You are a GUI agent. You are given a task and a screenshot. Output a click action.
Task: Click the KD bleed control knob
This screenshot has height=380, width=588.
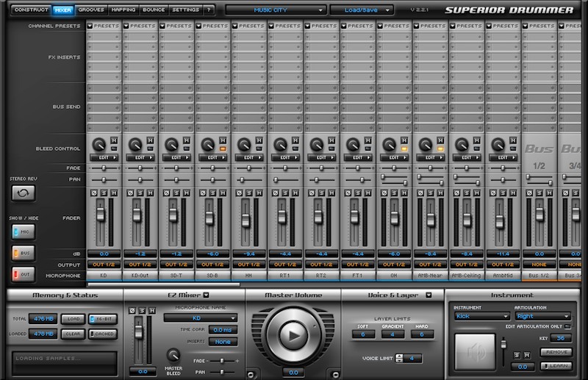(99, 144)
